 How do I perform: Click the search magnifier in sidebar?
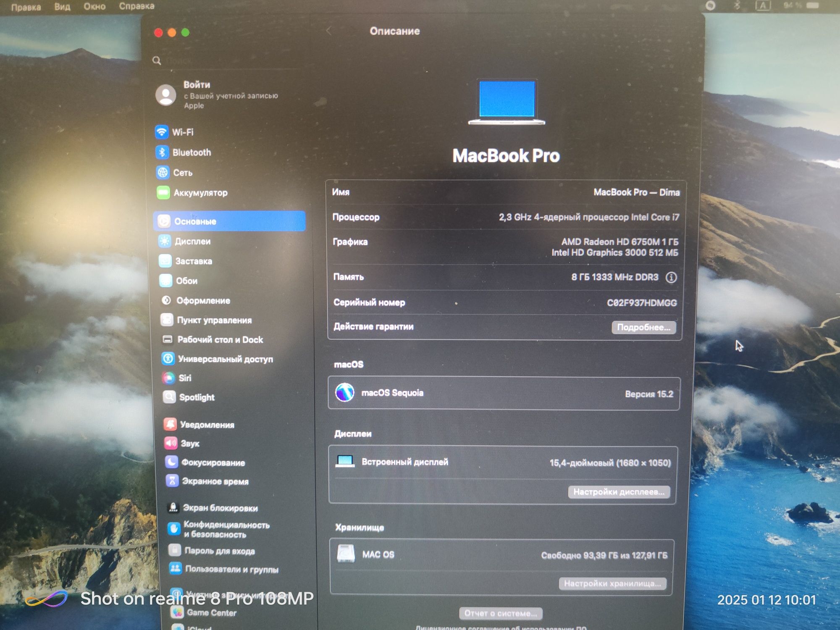tap(157, 60)
